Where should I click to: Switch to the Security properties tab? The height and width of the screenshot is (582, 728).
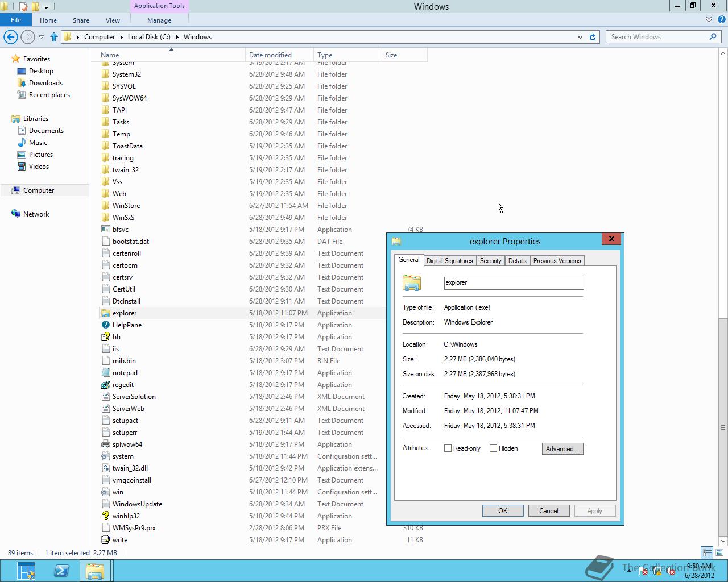point(490,261)
